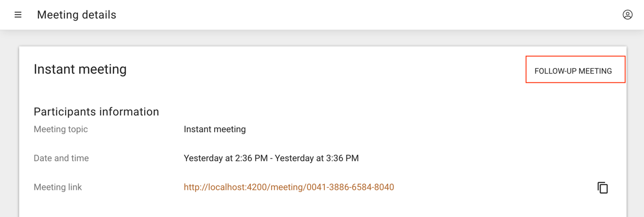Select the Yesterday at 3:36 PM end time

(x=317, y=158)
